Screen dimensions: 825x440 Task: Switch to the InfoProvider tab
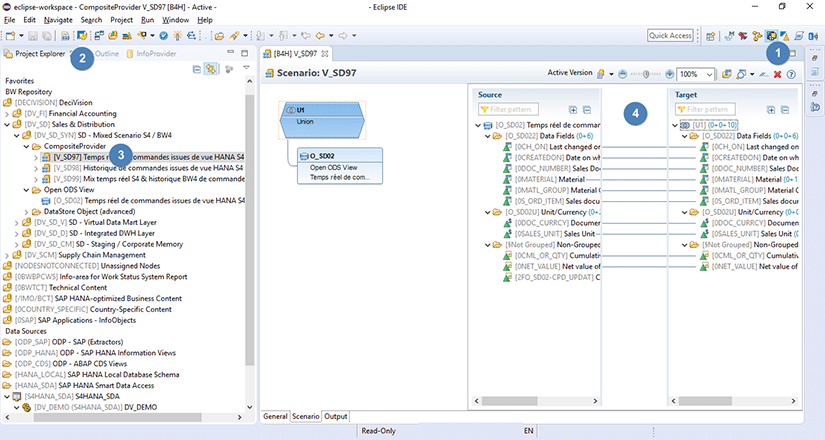point(152,54)
